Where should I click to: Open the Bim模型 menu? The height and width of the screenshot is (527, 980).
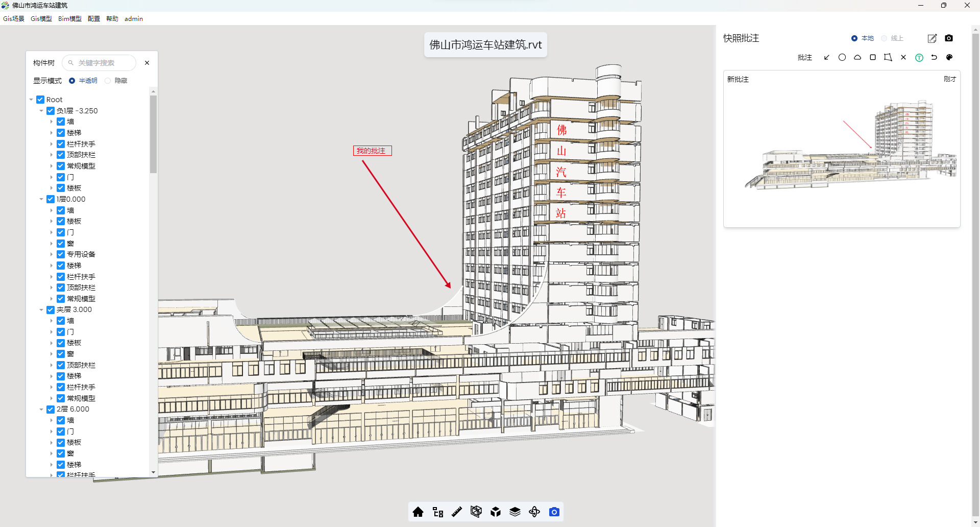coord(70,19)
